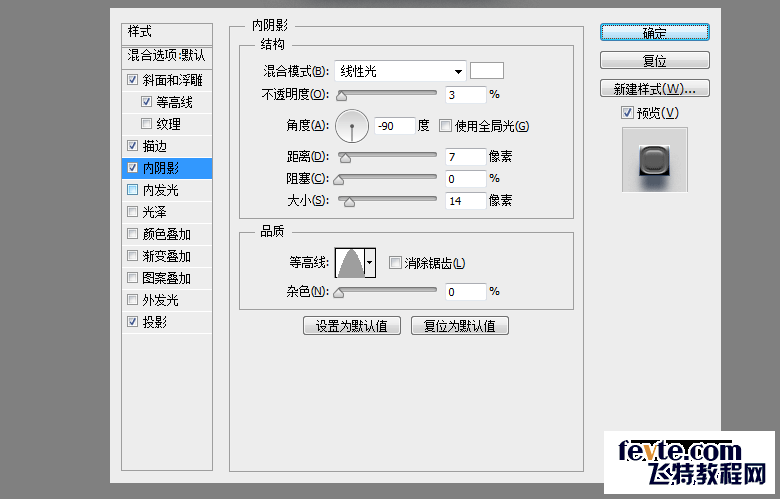Screen dimensions: 780x499
Task: Open the 纹理 sub-option row
Action: coord(167,124)
